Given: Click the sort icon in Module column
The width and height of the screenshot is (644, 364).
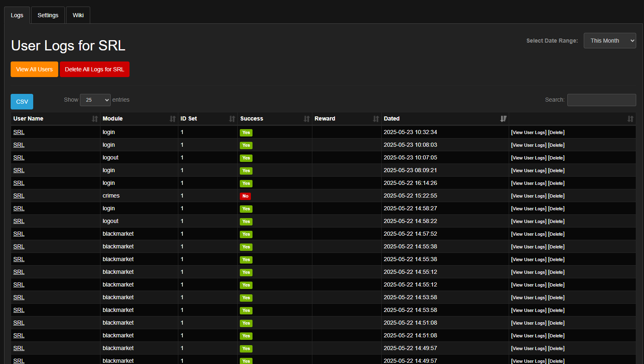Looking at the screenshot, I should (173, 119).
